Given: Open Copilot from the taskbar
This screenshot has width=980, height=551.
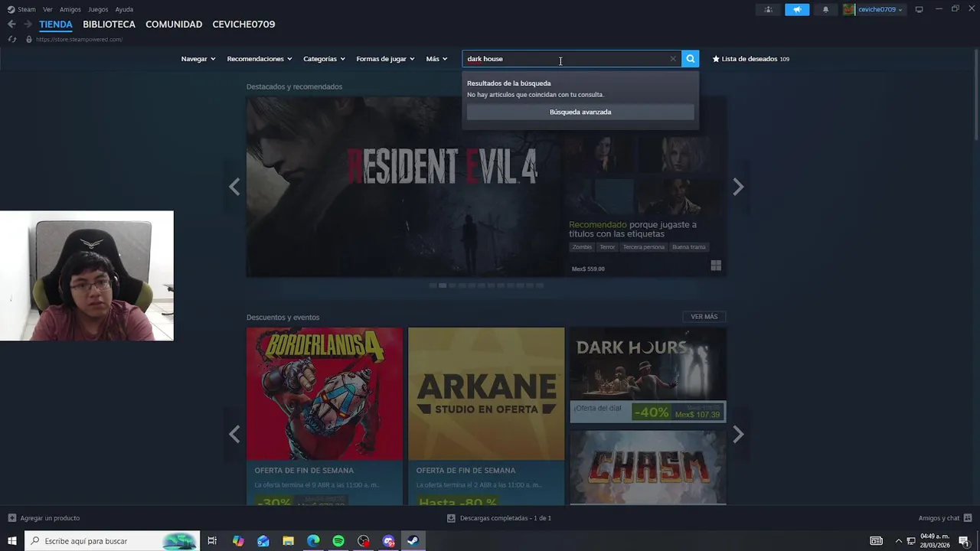Looking at the screenshot, I should click(238, 541).
